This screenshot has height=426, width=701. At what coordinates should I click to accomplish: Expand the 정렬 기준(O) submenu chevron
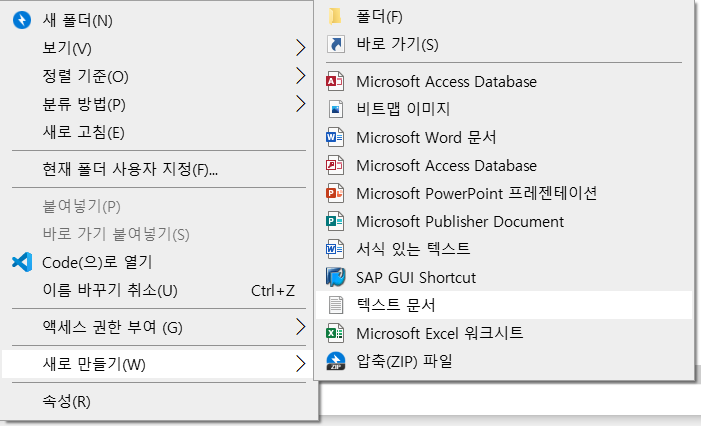[300, 76]
